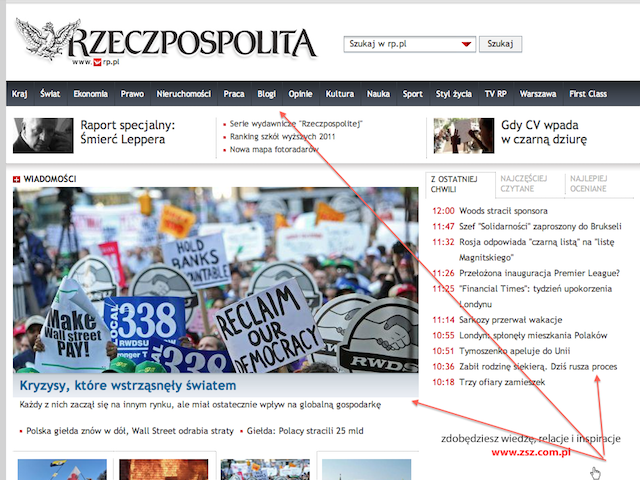Open "Financial Times": tydzień upokorzenia Londynu

tap(536, 296)
